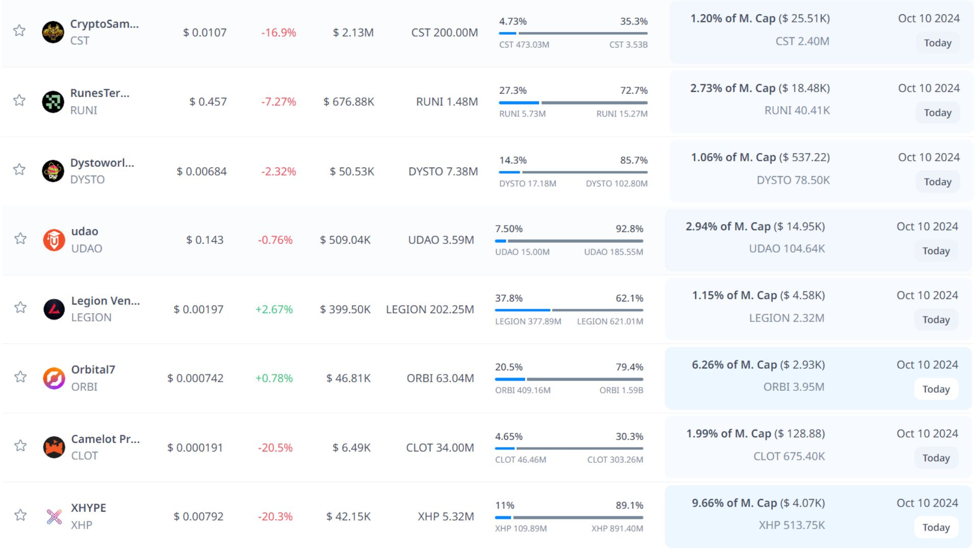
Task: Click the Today badge for Orbital7 unlock
Action: pos(936,389)
